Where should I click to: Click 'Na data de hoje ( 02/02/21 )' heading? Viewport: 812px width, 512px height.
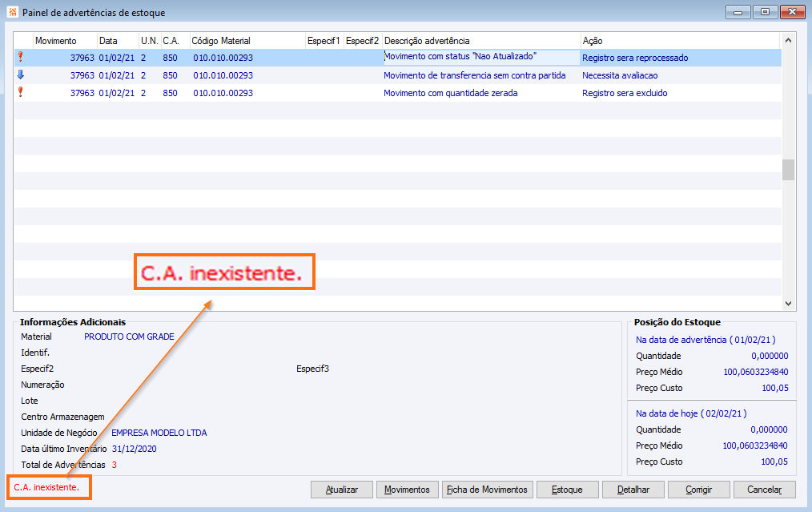coord(691,413)
